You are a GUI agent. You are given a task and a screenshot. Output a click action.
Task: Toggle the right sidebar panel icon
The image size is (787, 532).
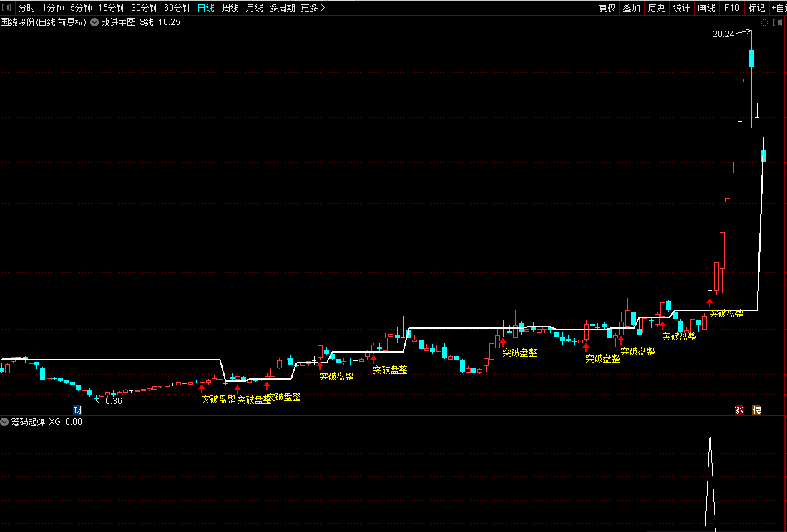(x=778, y=23)
